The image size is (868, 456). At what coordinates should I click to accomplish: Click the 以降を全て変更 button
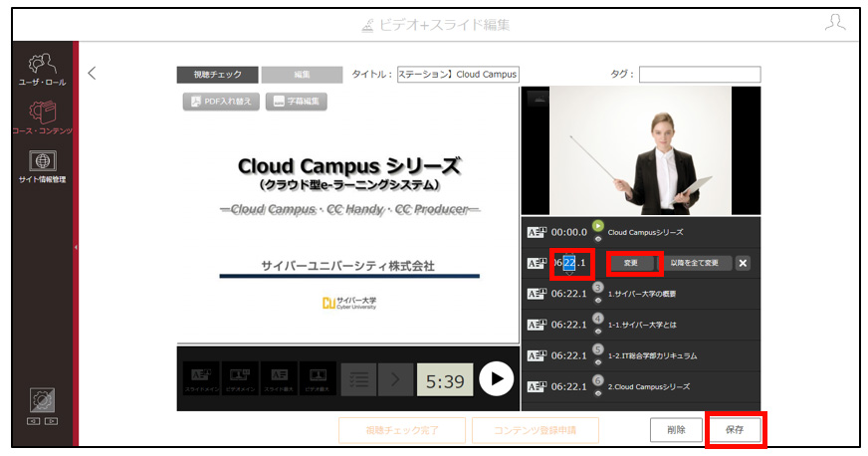[x=694, y=263]
